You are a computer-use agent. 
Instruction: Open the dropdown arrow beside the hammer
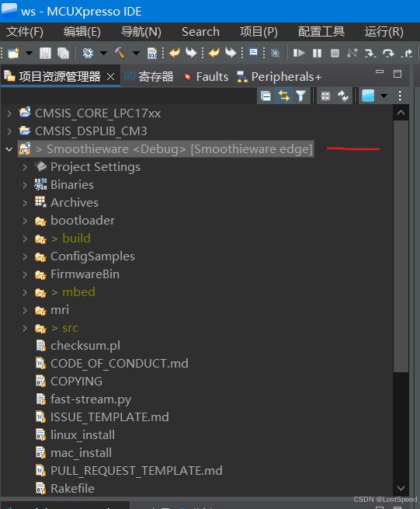click(136, 53)
